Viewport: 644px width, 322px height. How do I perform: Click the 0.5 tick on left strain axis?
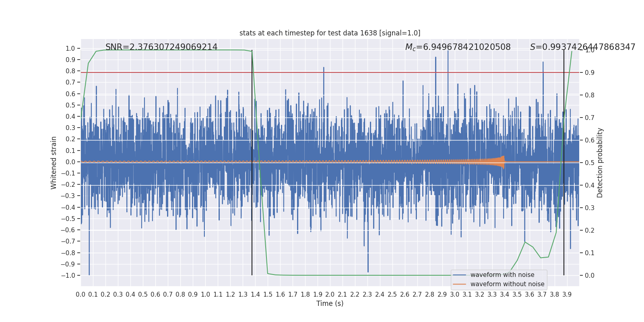70,105
